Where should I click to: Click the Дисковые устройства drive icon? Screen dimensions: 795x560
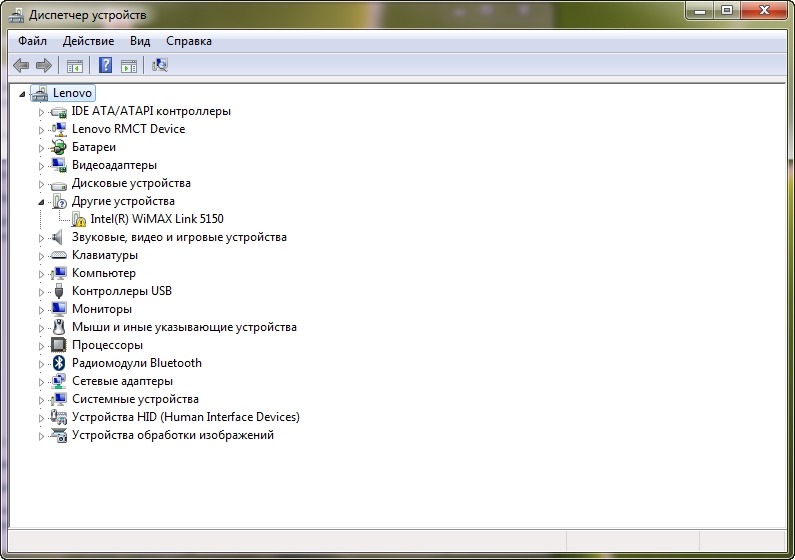tap(59, 184)
